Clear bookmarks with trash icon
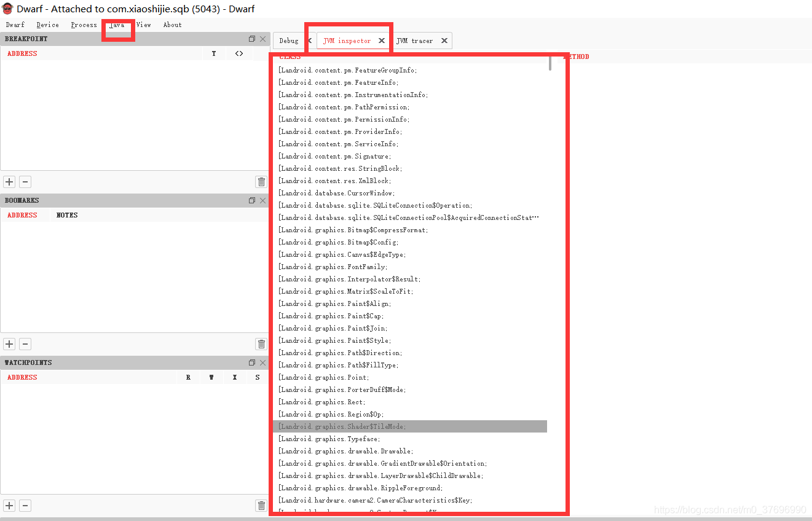The height and width of the screenshot is (521, 812). [x=261, y=344]
